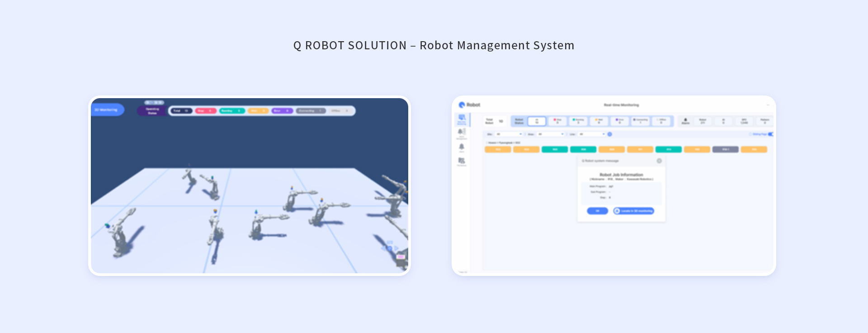Click Locate in 3D monitoring button
Image resolution: width=868 pixels, height=333 pixels.
[634, 211]
